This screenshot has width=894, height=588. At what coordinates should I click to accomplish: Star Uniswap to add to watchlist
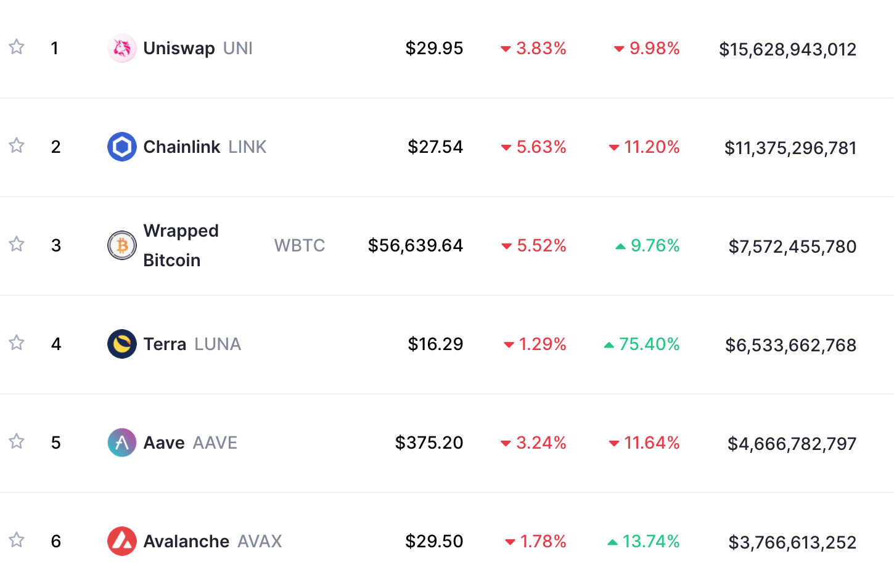(17, 47)
